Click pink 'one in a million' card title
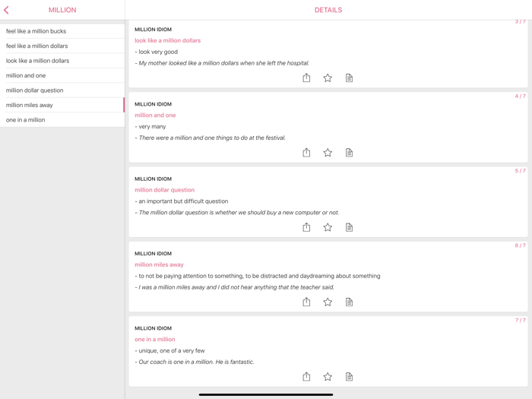Viewport: 532px width, 399px height. (x=155, y=339)
